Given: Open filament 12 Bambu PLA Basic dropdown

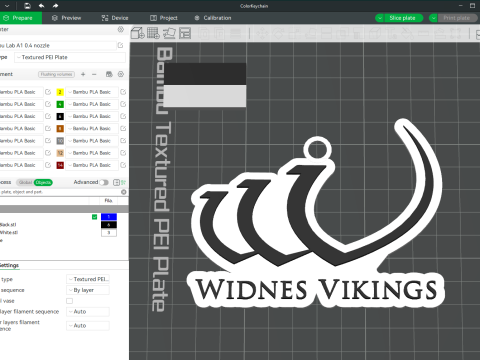Looking at the screenshot, I should (92, 153).
